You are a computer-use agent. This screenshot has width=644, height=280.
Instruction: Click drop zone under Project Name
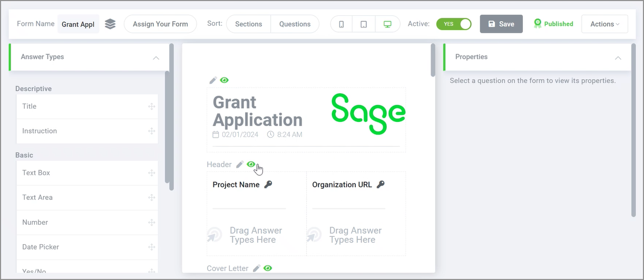(x=245, y=235)
